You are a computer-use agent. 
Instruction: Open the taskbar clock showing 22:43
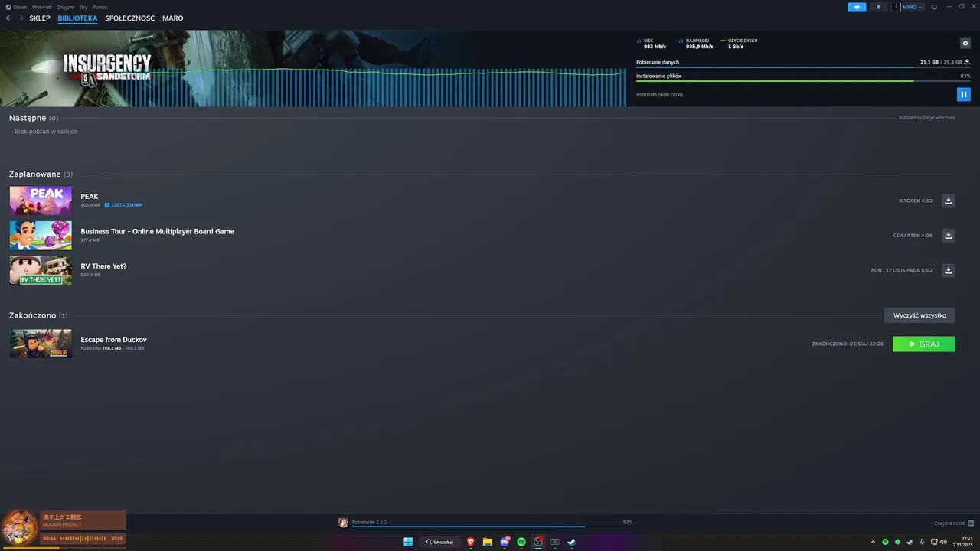pos(962,542)
